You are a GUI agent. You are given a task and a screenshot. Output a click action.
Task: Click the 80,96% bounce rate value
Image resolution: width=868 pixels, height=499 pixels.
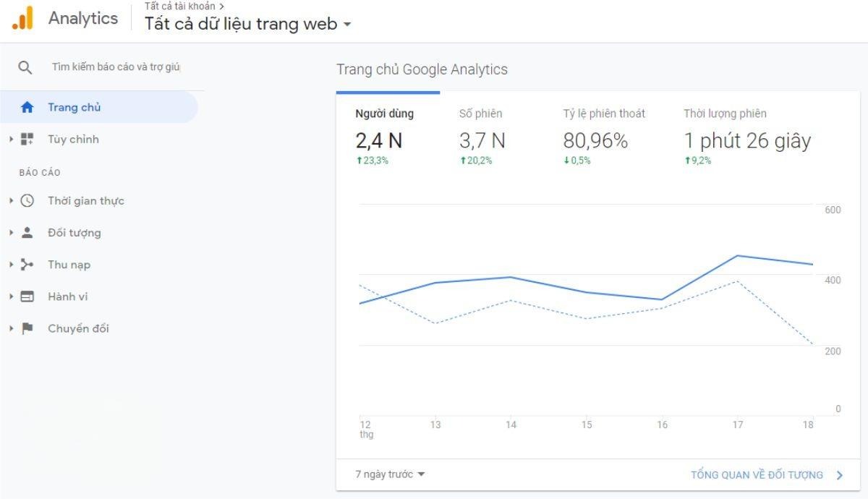click(595, 140)
